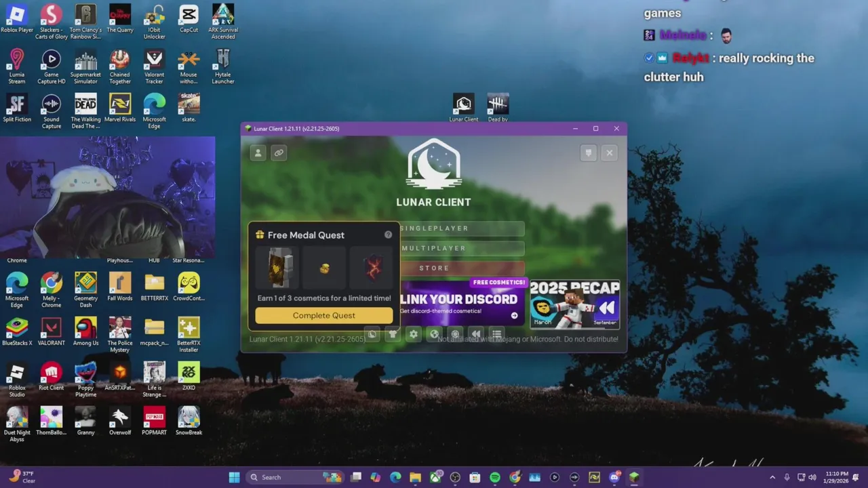Select the Sound Capture desktop icon

pyautogui.click(x=52, y=111)
